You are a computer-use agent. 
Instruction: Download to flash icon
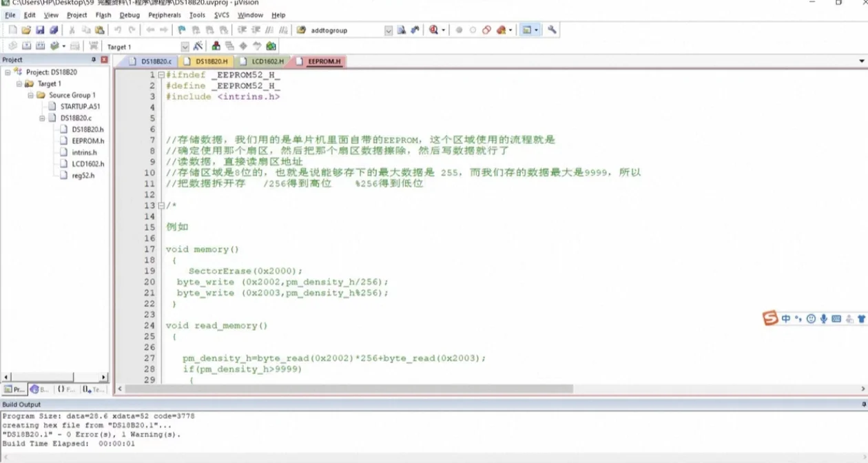tap(93, 46)
